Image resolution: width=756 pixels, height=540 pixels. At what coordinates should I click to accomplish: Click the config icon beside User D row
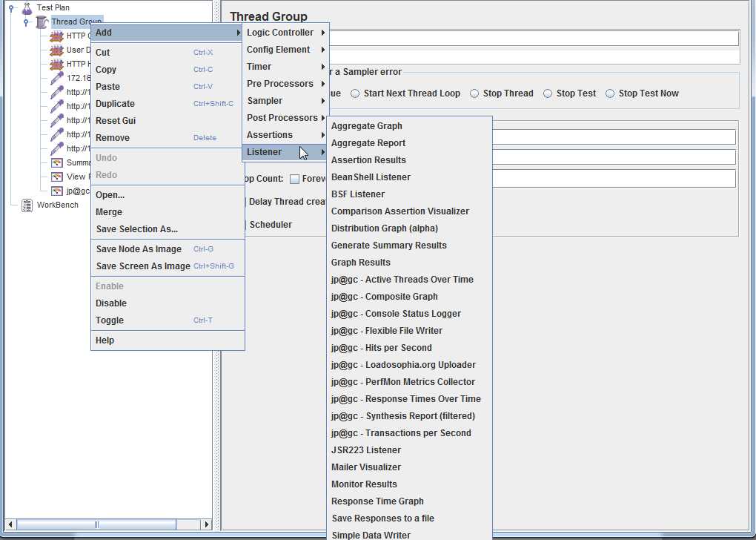click(x=56, y=50)
